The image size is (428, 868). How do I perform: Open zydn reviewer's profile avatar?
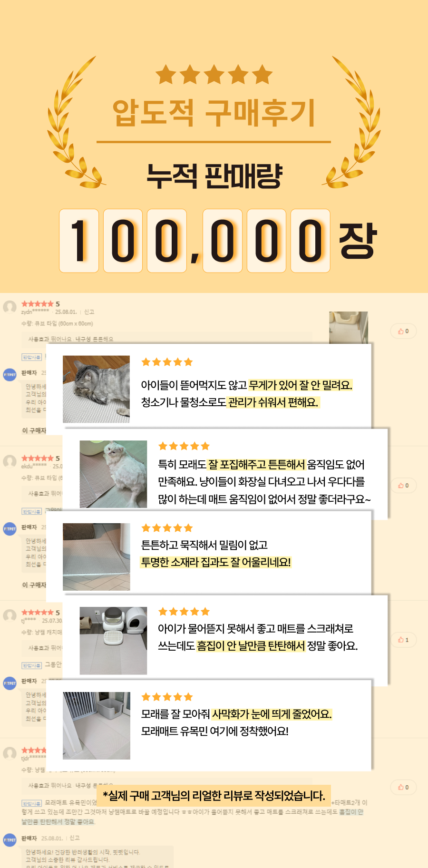pyautogui.click(x=10, y=307)
